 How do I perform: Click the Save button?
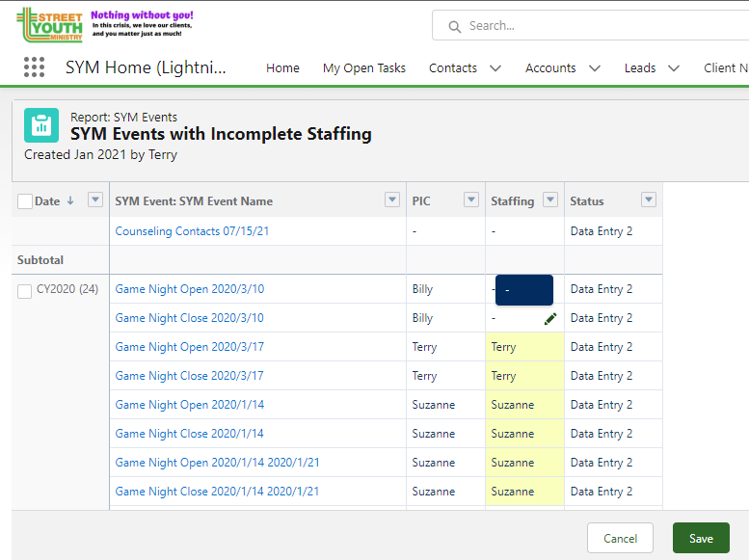pos(701,538)
